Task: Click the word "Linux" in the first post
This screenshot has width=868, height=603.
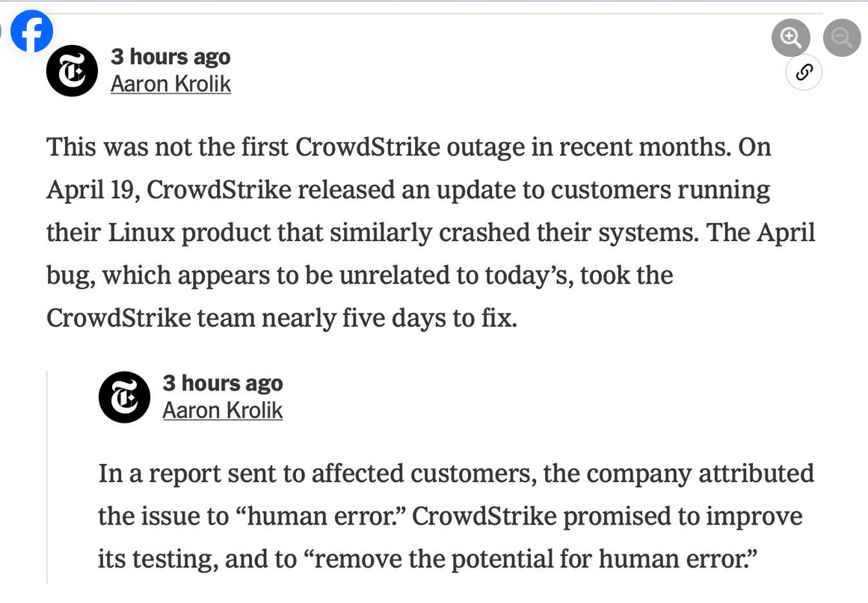Action: coord(141,232)
